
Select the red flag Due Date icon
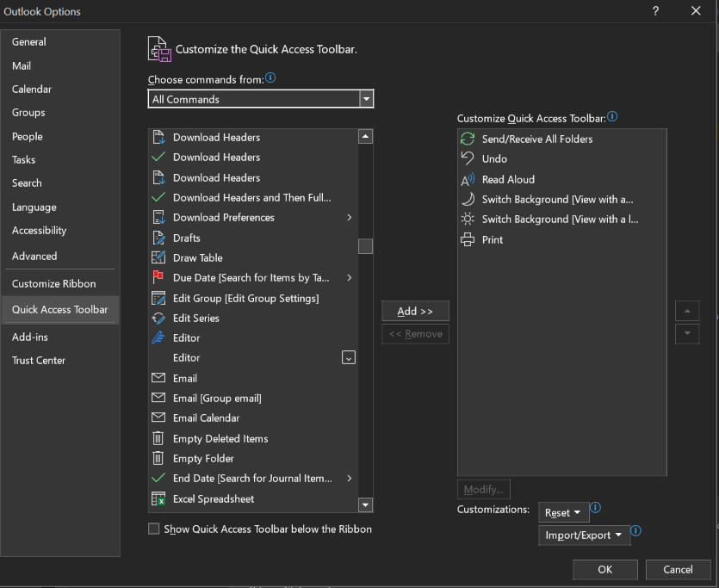click(x=158, y=277)
